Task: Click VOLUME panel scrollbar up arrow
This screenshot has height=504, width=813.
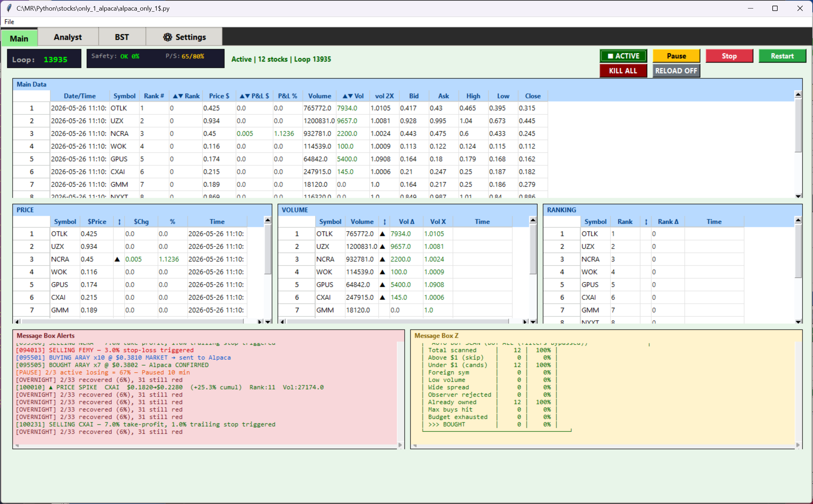Action: coord(533,220)
